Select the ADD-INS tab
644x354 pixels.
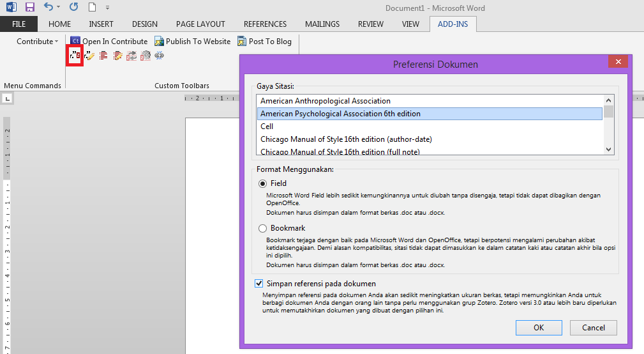453,24
